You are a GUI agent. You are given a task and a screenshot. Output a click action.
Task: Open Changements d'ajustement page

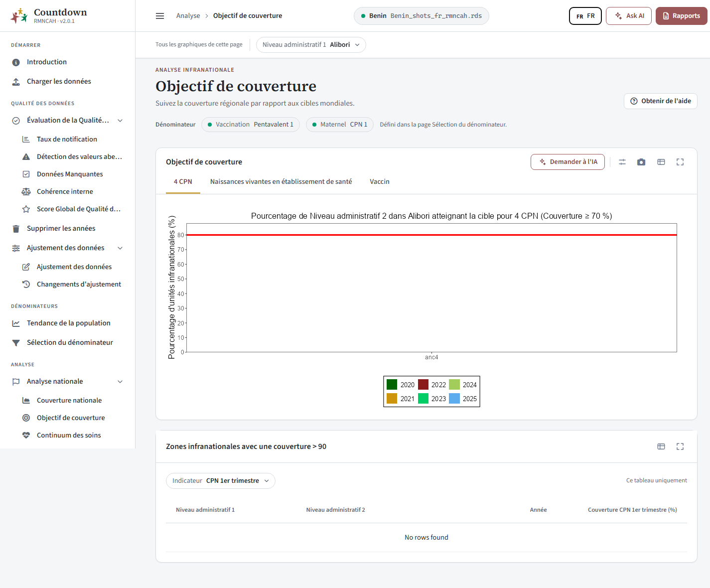[79, 285]
